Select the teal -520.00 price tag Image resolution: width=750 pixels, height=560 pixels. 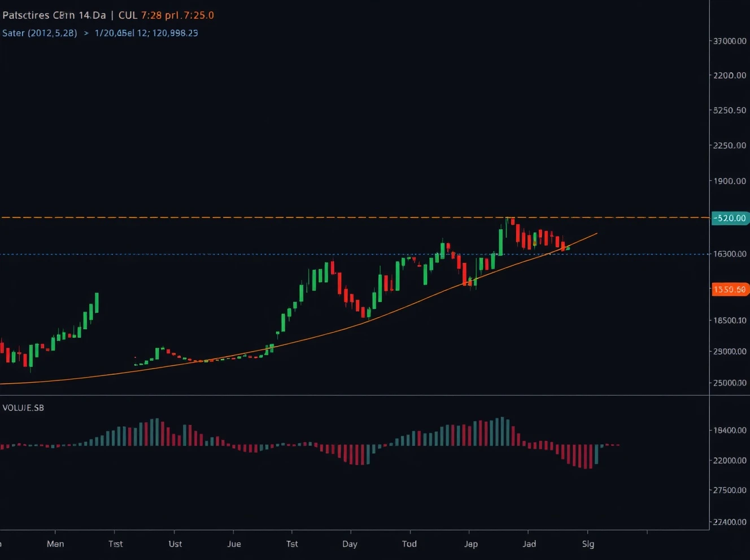[x=729, y=218]
